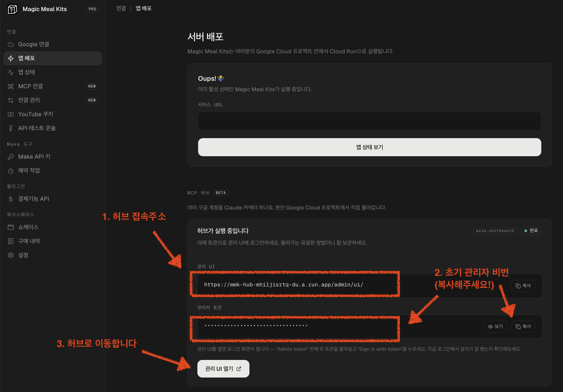
Task: Click the key icon beside Make API 키
Action: [11, 157]
